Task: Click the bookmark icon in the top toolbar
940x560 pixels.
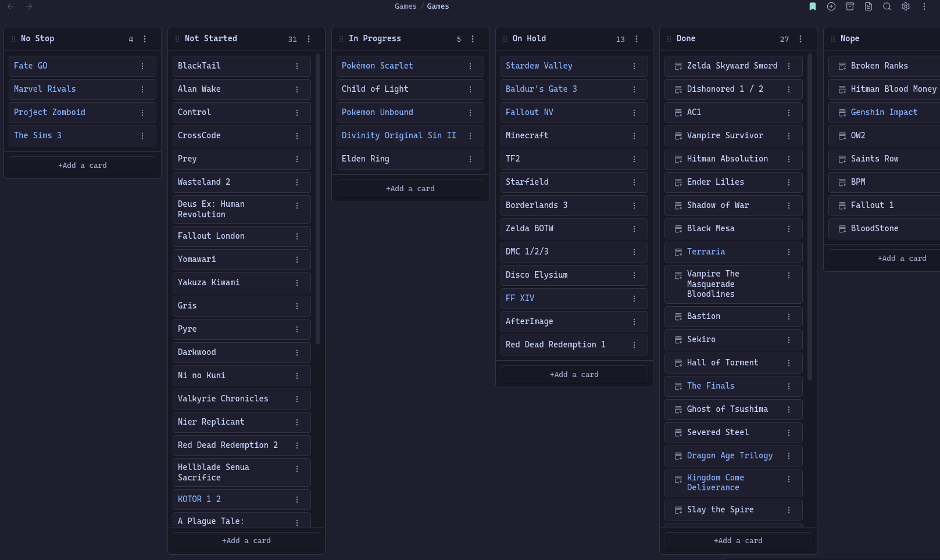Action: click(x=813, y=6)
